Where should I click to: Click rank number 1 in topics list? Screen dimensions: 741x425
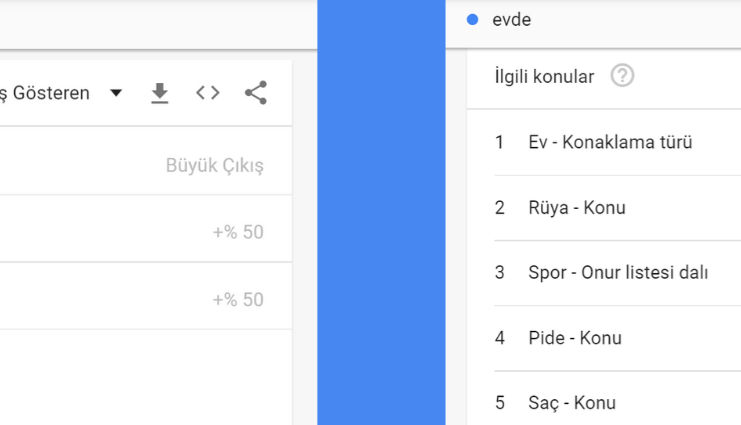click(499, 142)
